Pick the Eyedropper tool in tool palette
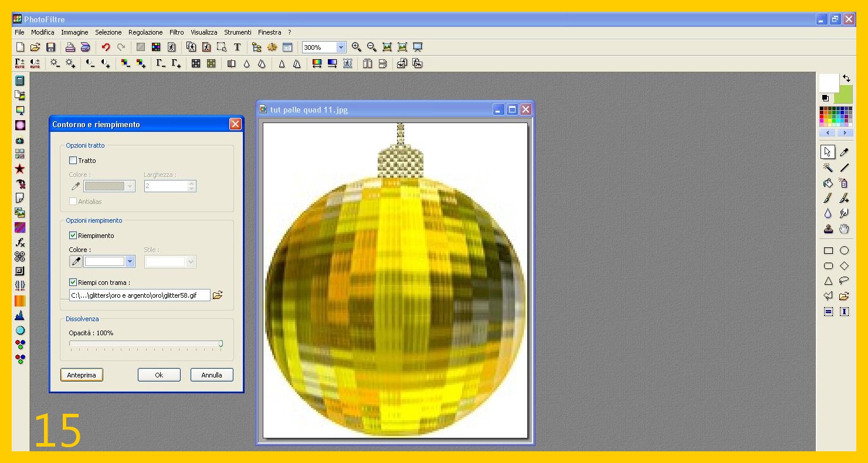The width and height of the screenshot is (868, 463). pos(845,152)
